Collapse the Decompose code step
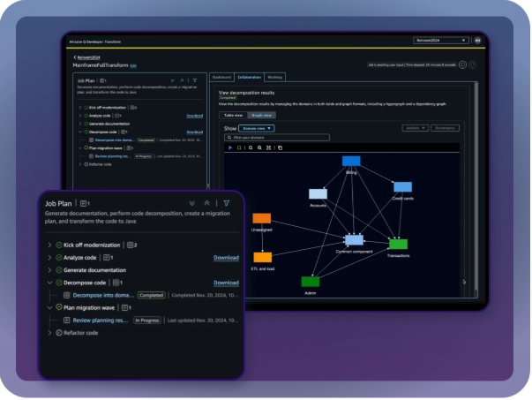 (49, 283)
